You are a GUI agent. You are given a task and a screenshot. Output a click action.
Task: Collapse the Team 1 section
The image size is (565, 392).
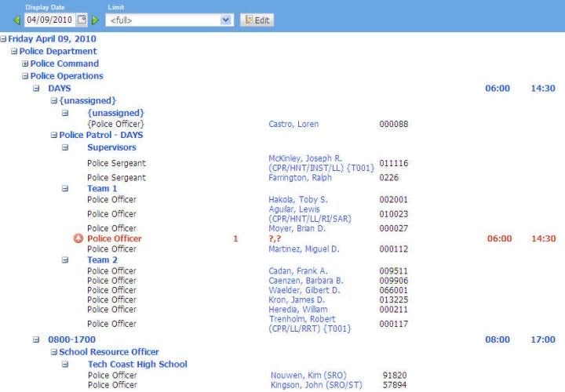tap(65, 189)
